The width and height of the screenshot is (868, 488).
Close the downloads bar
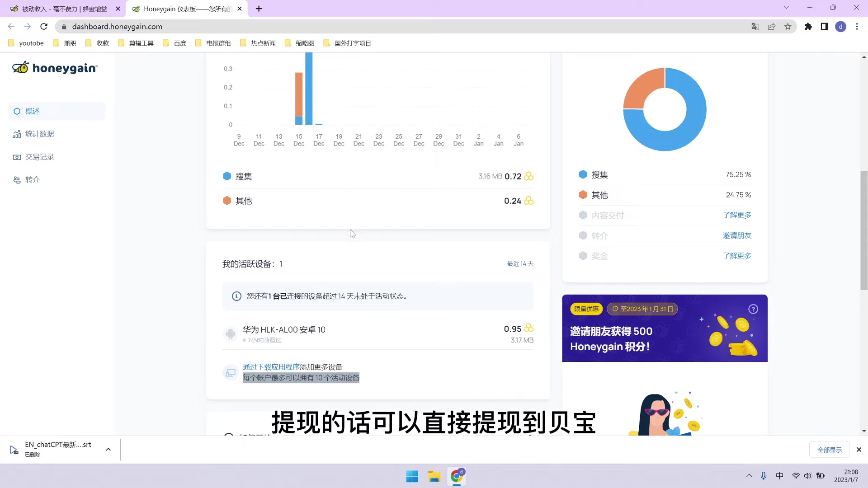click(x=859, y=450)
